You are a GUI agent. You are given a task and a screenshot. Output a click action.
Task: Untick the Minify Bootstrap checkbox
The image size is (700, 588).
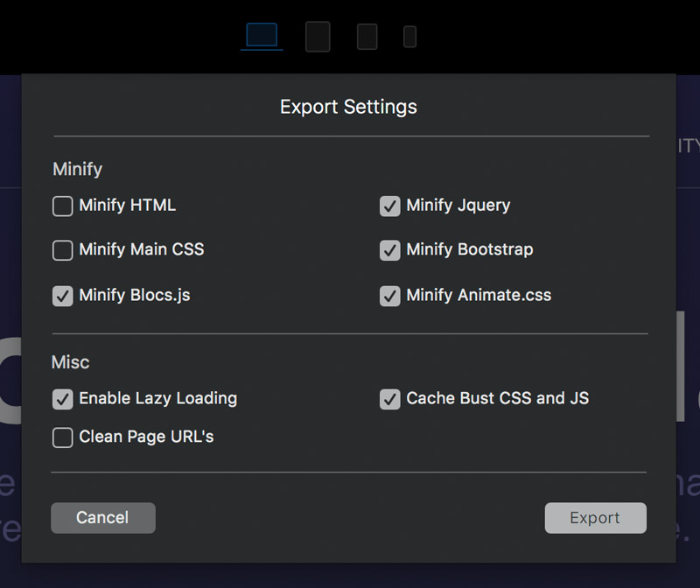coord(389,250)
